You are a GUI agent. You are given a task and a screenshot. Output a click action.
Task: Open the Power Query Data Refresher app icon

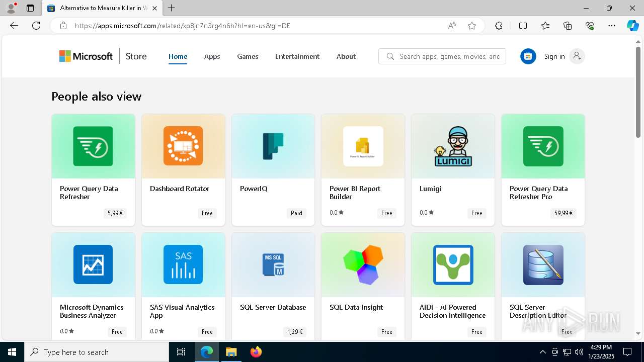point(93,146)
